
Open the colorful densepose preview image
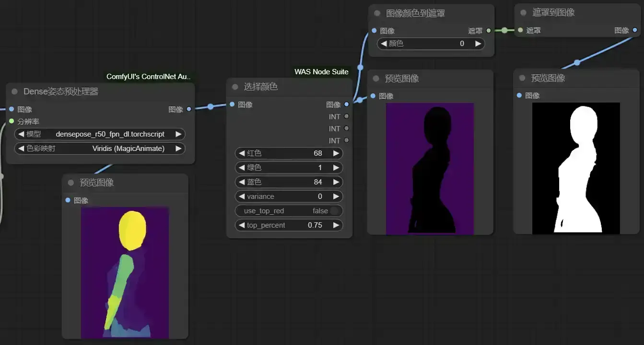coord(125,272)
